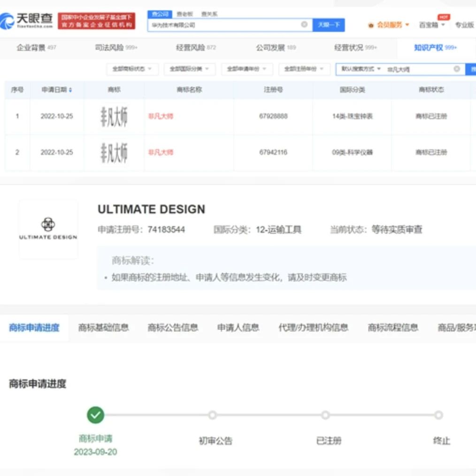Clear the company search box with the X icon

tap(304, 24)
